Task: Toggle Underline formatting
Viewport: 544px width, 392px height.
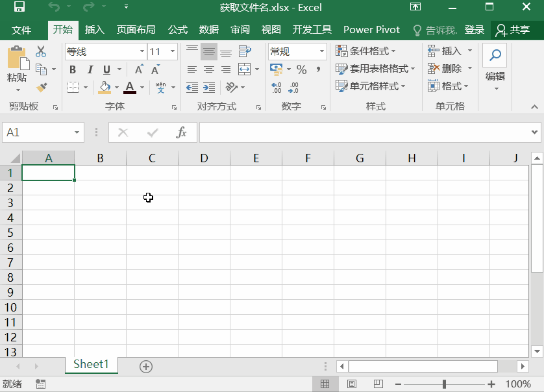Action: point(107,69)
